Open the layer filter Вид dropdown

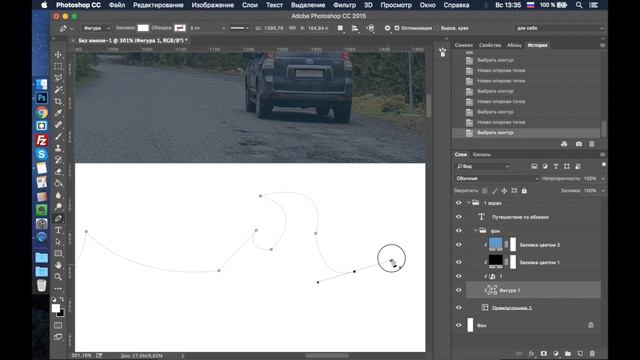click(483, 167)
